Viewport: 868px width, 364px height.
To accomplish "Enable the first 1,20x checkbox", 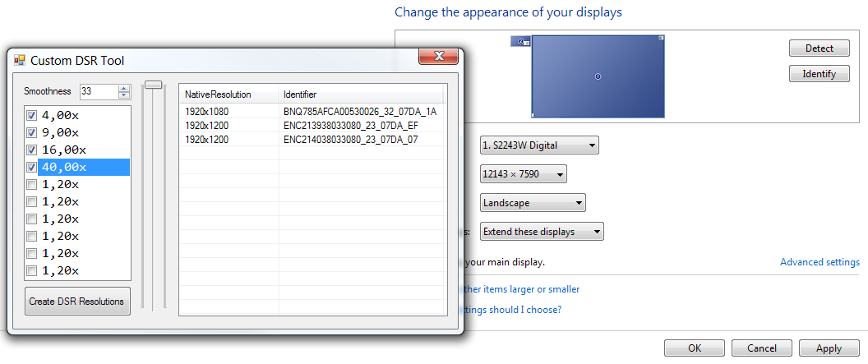I will (x=31, y=184).
